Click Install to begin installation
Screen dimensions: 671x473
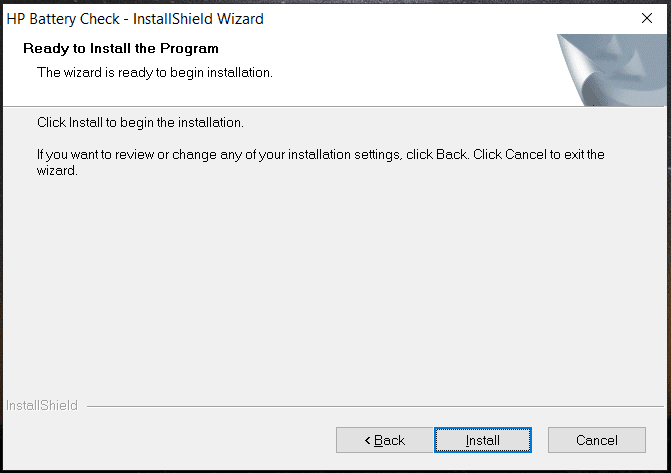tap(483, 440)
